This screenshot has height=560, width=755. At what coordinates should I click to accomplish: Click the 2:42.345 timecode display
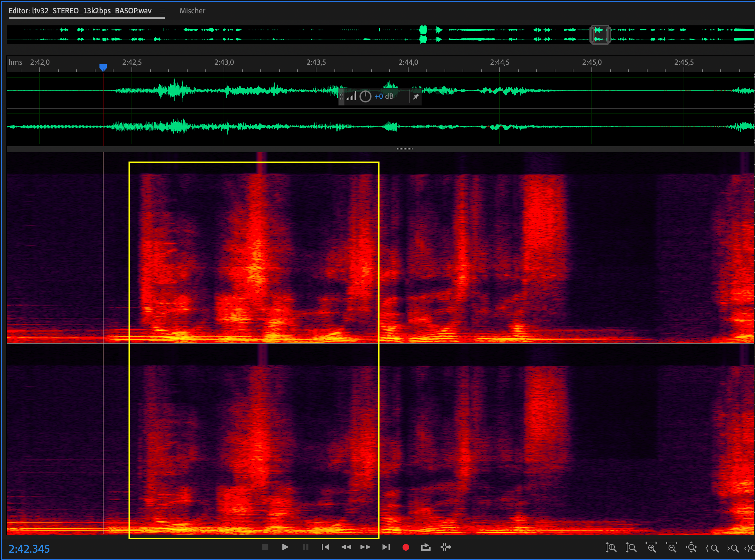click(29, 548)
